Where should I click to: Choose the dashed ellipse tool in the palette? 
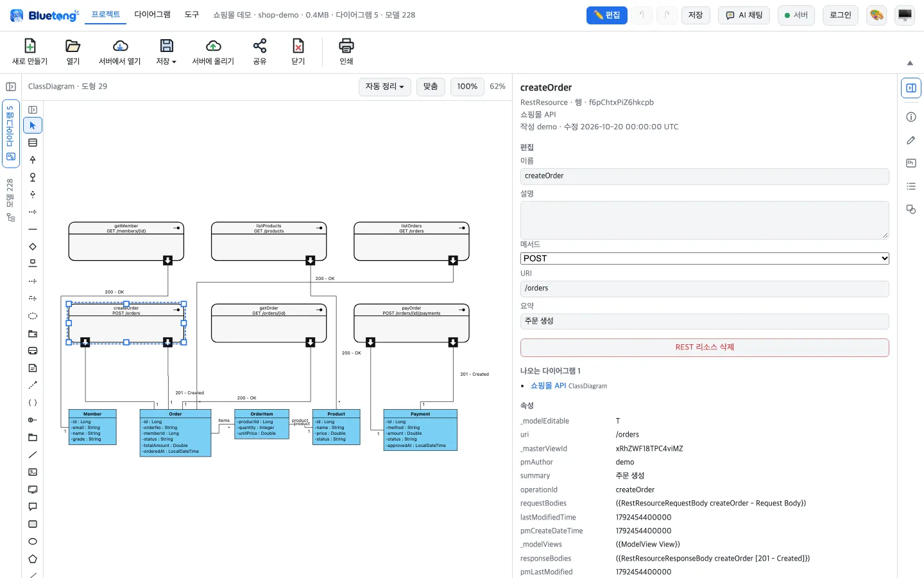33,316
